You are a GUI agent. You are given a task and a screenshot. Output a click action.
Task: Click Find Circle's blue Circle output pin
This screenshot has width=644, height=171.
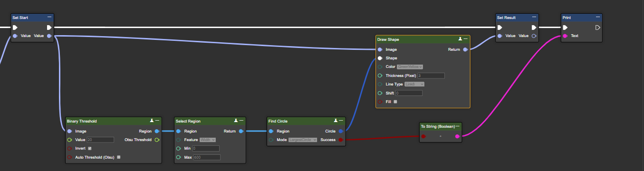click(340, 131)
